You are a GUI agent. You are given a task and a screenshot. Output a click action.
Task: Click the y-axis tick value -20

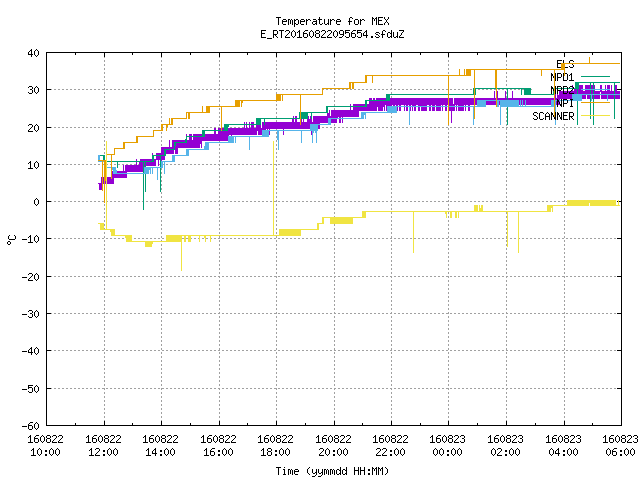pyautogui.click(x=31, y=277)
